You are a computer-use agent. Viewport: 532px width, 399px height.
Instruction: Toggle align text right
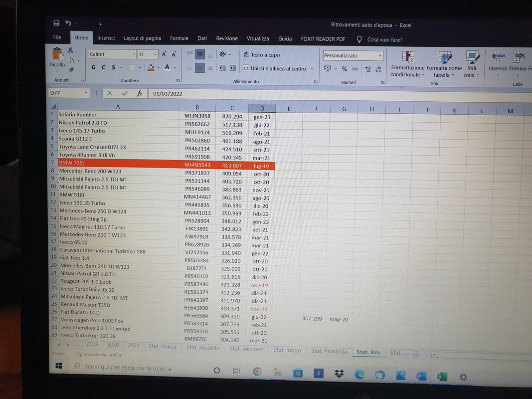[x=210, y=68]
